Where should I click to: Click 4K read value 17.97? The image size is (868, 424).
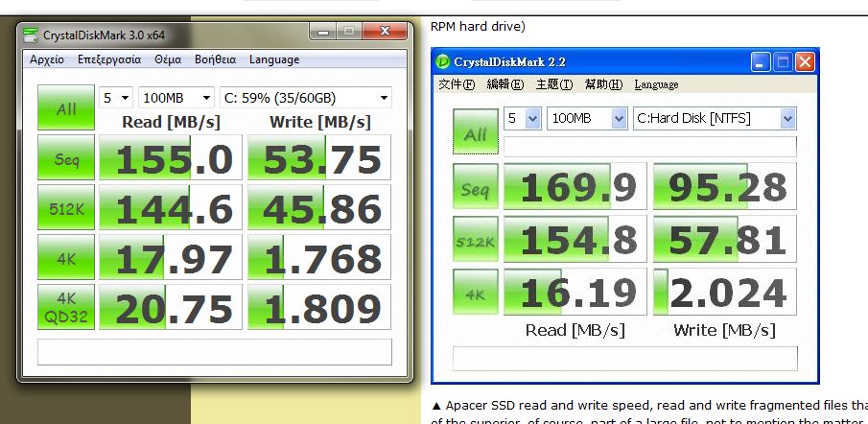(x=171, y=257)
